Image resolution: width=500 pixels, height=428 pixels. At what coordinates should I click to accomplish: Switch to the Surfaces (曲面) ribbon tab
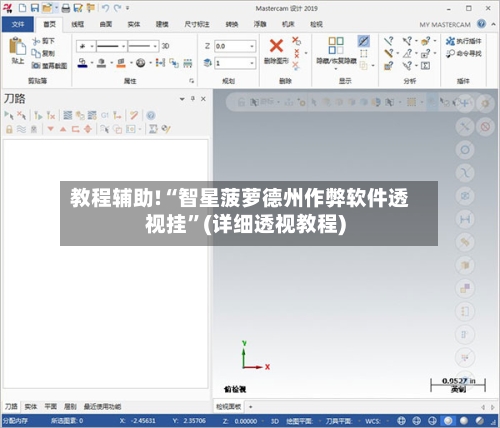(x=106, y=24)
